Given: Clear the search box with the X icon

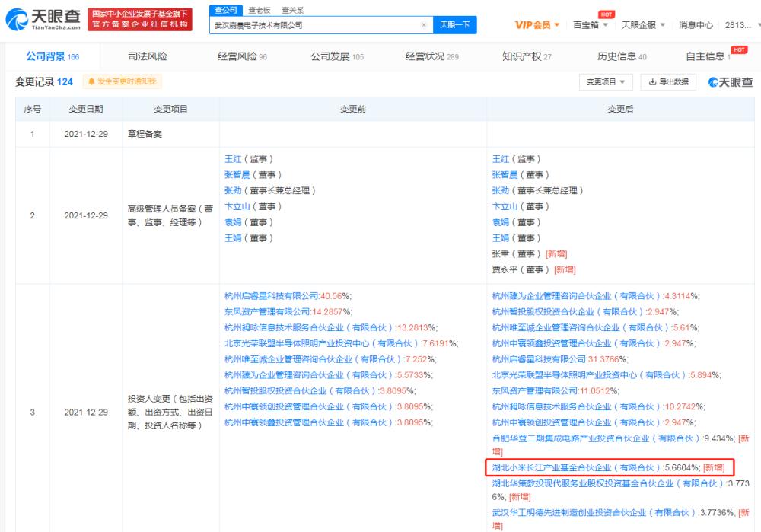Looking at the screenshot, I should pyautogui.click(x=424, y=25).
